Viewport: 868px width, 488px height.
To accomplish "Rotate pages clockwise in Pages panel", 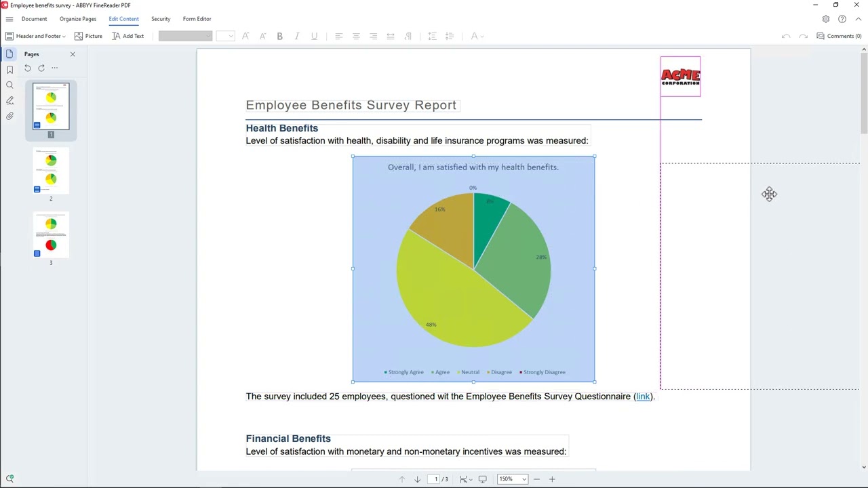I will 41,68.
